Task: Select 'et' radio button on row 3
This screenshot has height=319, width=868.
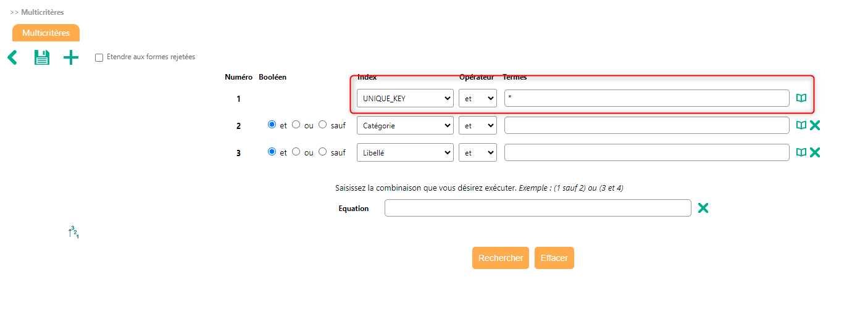Action: [x=272, y=152]
